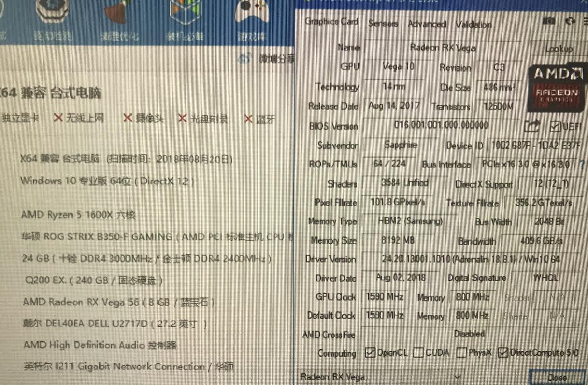Click '8192 MB' memory size
This screenshot has width=588, height=385.
click(398, 240)
